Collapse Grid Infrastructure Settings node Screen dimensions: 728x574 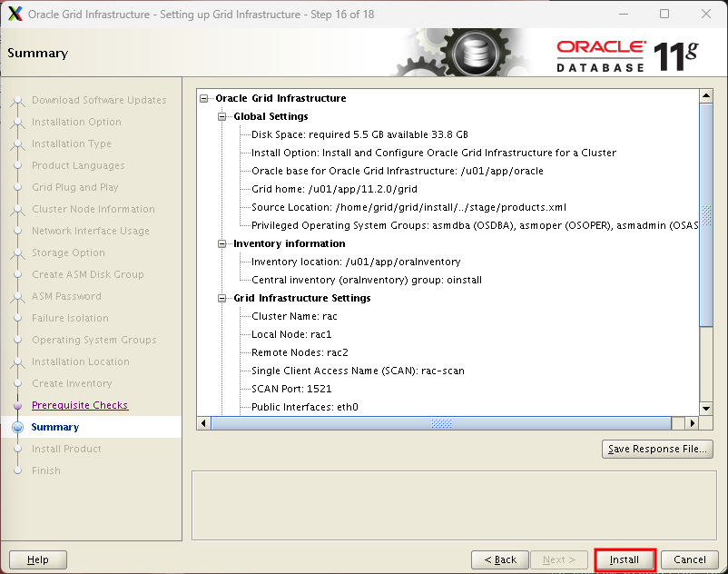(221, 298)
